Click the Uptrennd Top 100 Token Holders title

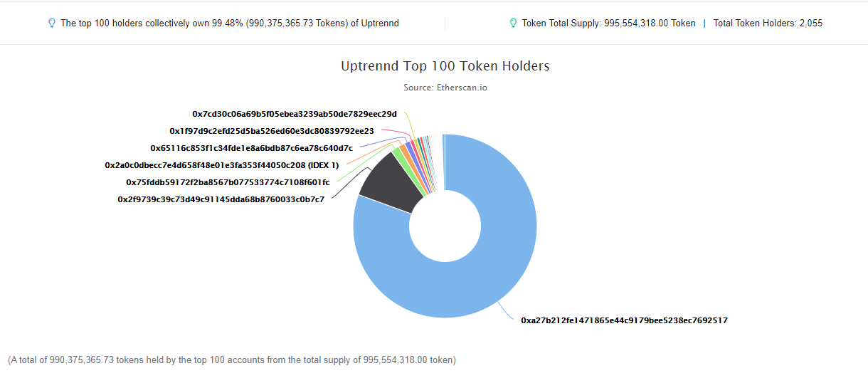pyautogui.click(x=445, y=66)
